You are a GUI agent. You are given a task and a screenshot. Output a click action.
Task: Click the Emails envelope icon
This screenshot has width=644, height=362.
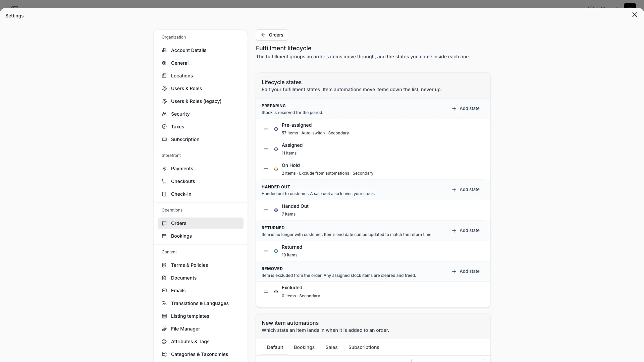coord(164,291)
